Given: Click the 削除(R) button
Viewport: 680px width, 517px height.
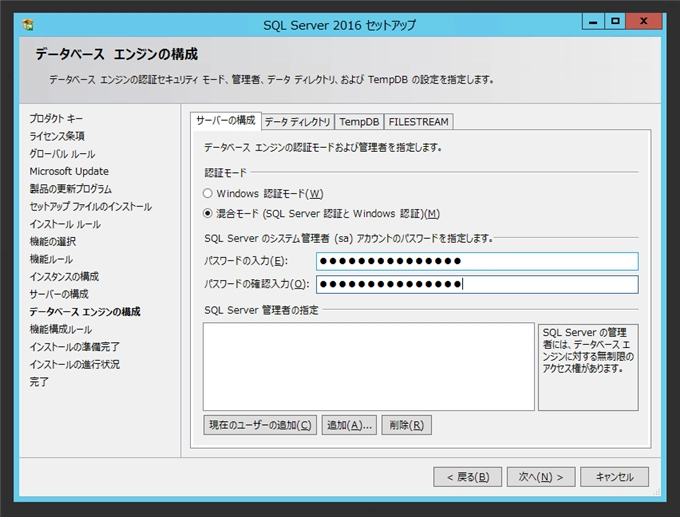Looking at the screenshot, I should click(x=406, y=425).
